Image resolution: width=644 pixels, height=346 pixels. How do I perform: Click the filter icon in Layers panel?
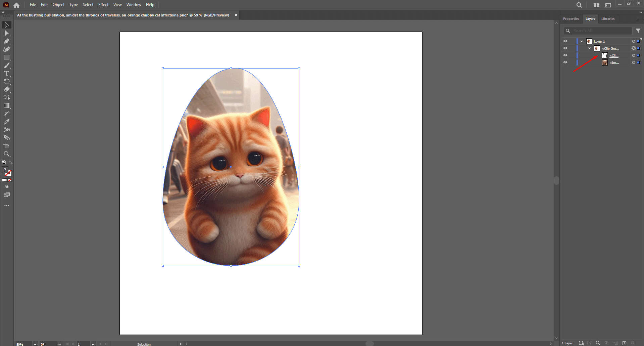pos(638,31)
